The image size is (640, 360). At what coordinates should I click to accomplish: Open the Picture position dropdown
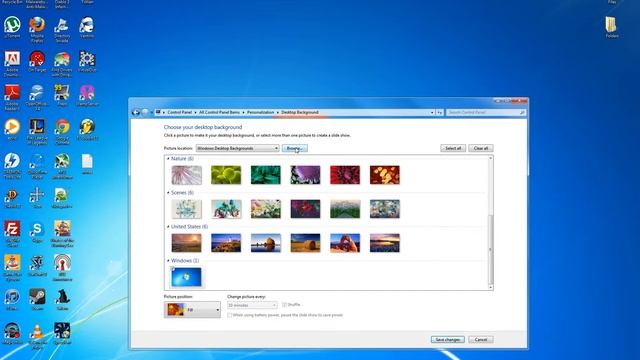click(192, 310)
